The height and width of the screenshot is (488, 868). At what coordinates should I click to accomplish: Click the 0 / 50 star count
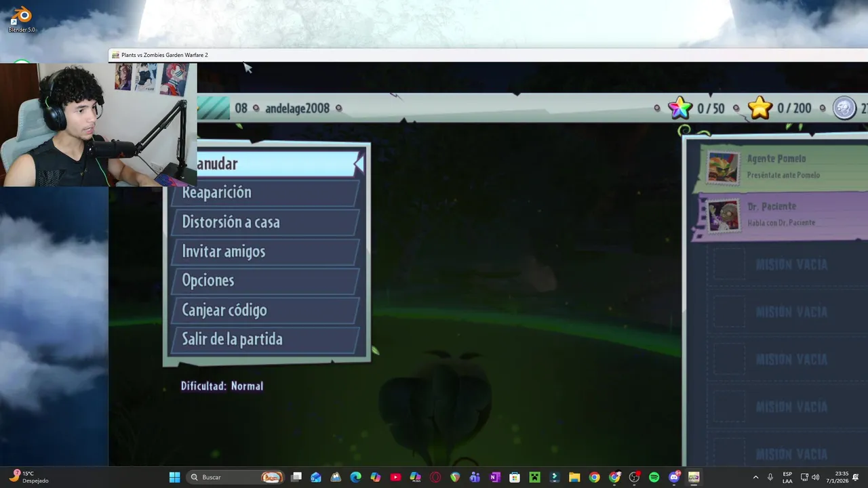click(711, 108)
